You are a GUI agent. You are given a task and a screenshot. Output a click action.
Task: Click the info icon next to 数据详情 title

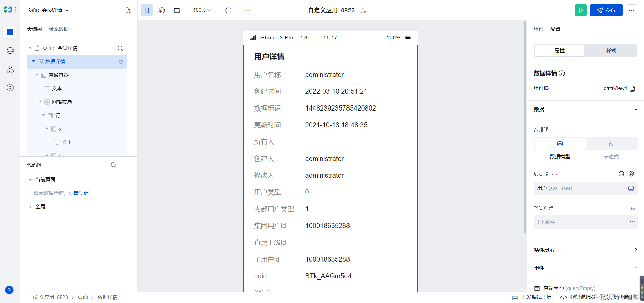pyautogui.click(x=562, y=73)
